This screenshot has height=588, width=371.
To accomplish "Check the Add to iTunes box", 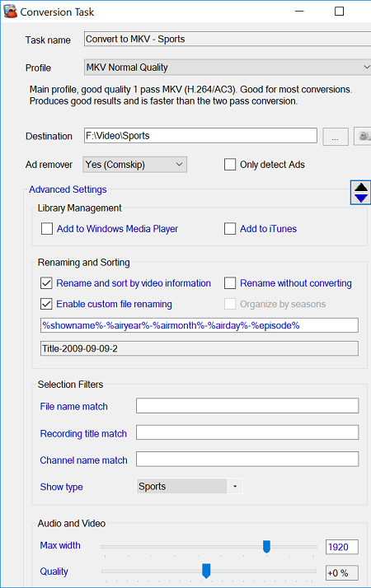I will click(230, 229).
